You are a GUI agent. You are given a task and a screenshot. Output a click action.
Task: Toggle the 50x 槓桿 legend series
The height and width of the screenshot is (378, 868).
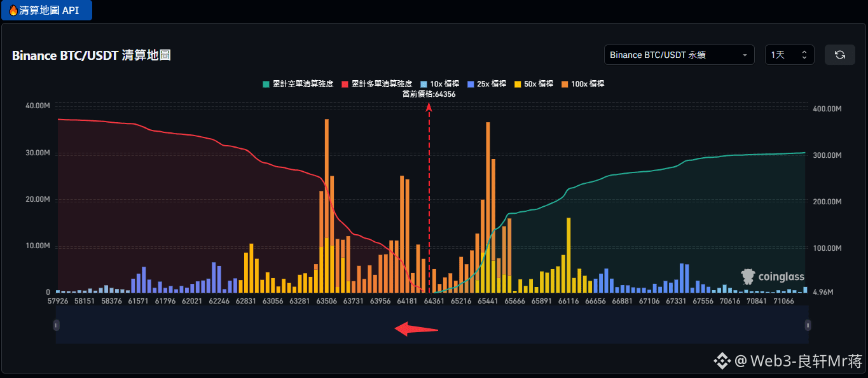(534, 84)
